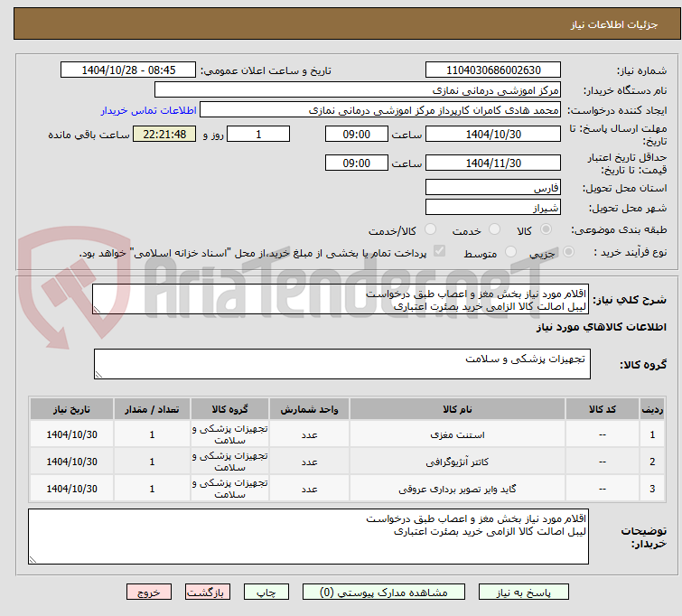Click the کد کالا column header
682x616 pixels.
pyautogui.click(x=603, y=409)
